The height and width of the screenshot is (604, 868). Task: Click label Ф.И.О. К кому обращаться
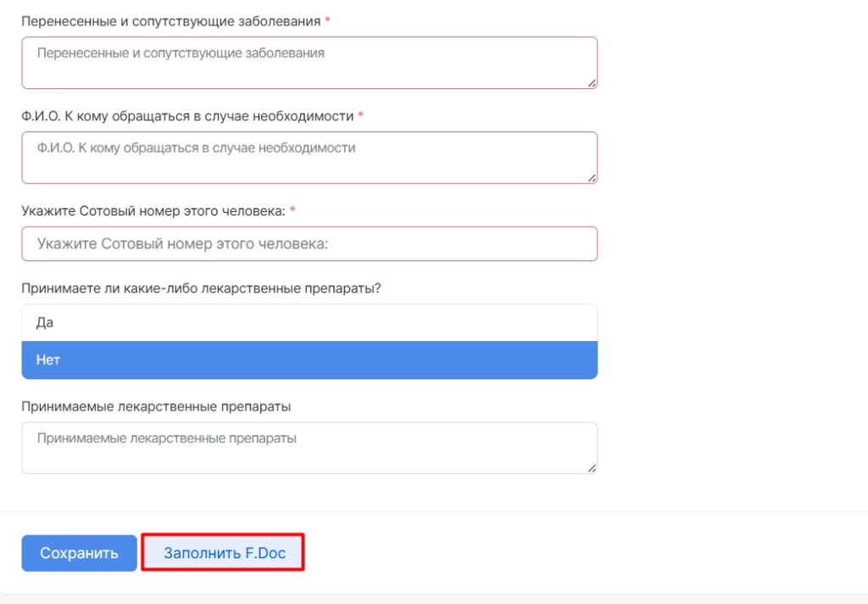point(187,116)
